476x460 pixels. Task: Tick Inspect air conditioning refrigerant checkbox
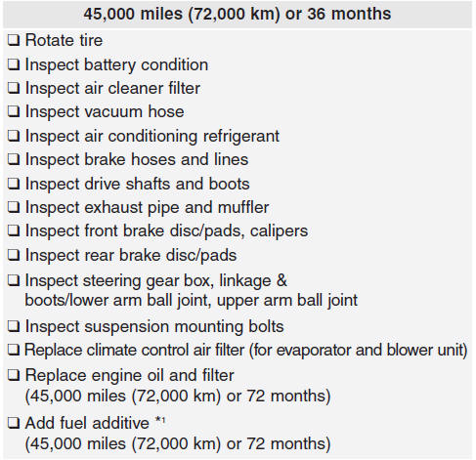(14, 136)
